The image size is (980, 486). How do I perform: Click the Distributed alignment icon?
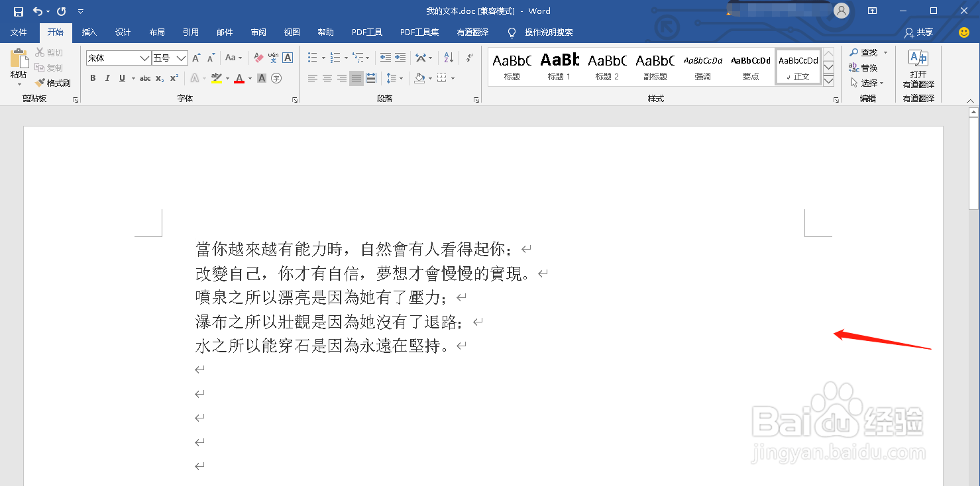point(371,78)
